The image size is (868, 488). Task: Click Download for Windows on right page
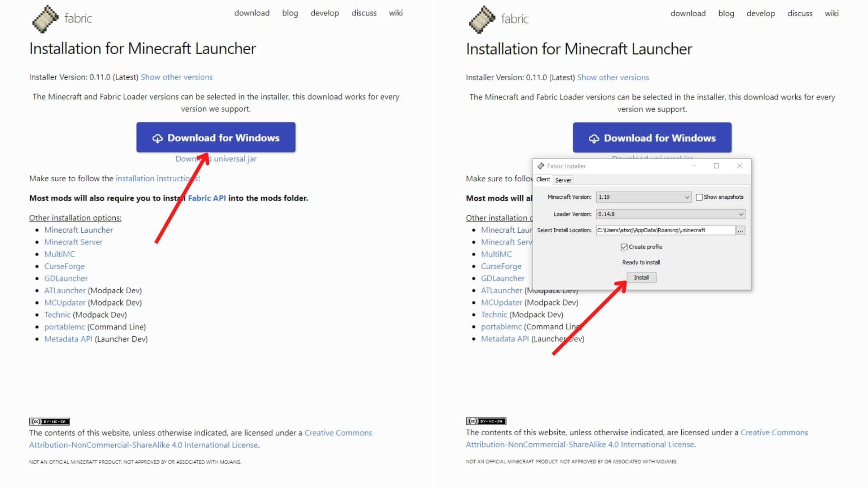(652, 137)
